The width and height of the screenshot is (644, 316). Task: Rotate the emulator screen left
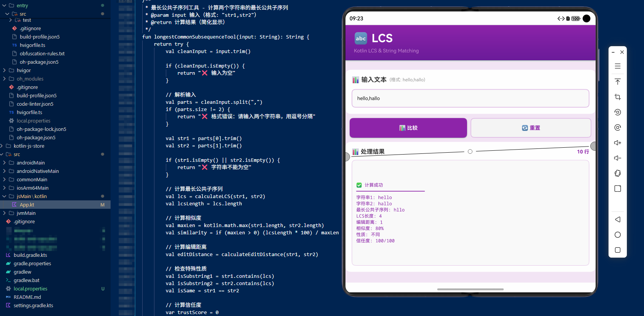(618, 112)
